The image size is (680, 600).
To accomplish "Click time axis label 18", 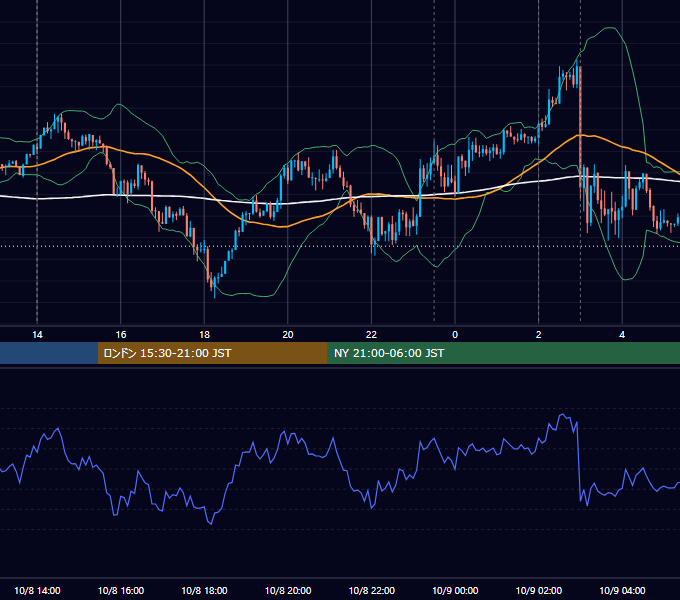I will pyautogui.click(x=204, y=335).
